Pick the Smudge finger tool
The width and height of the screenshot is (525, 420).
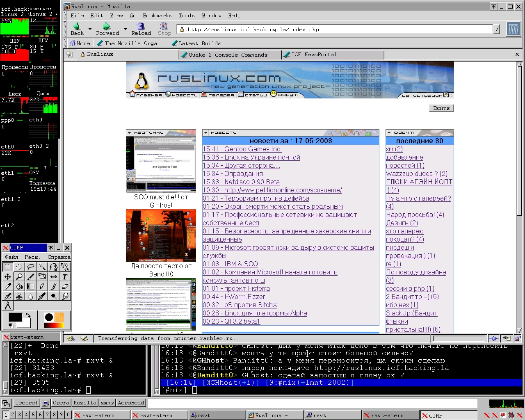point(65,296)
